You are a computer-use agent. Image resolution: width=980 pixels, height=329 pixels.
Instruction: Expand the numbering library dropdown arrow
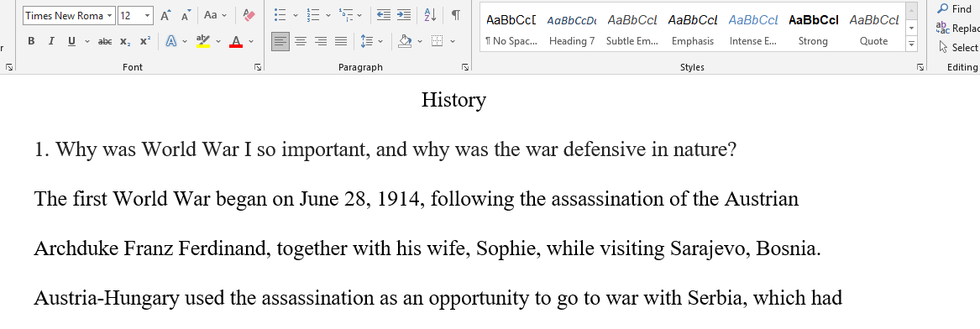[x=328, y=16]
